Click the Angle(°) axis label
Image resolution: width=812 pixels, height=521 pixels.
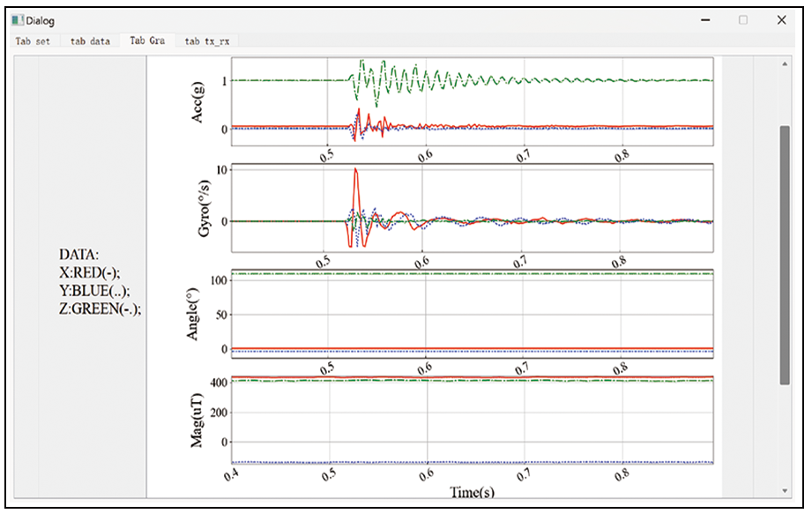pyautogui.click(x=192, y=315)
